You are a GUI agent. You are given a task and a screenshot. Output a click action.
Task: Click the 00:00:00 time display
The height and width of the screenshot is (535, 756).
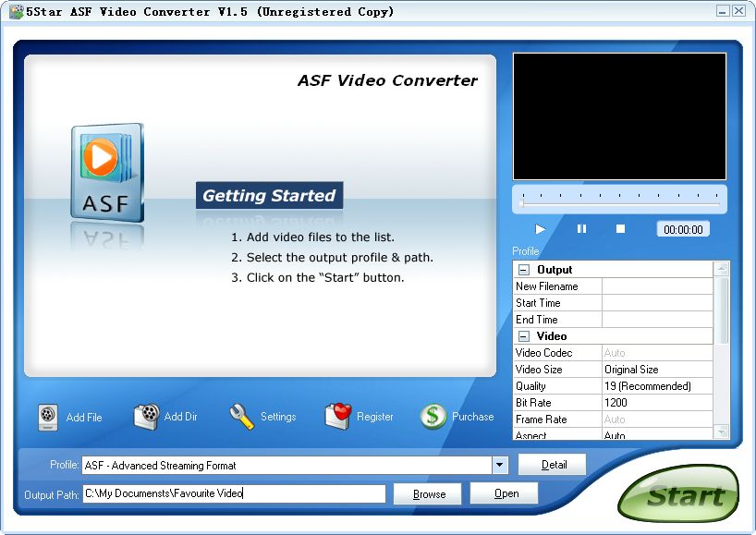pyautogui.click(x=683, y=230)
